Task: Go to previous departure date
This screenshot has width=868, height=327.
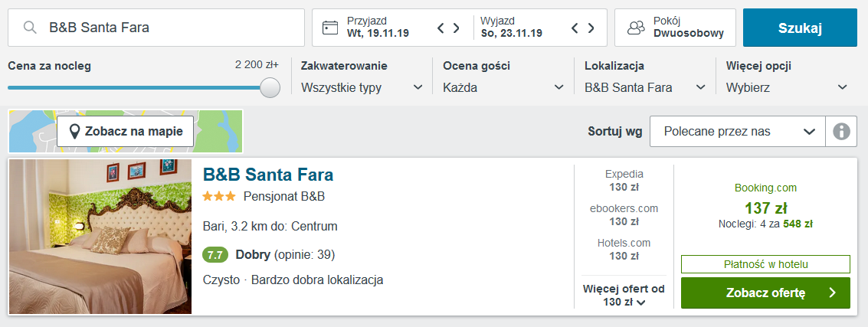Action: coord(575,28)
